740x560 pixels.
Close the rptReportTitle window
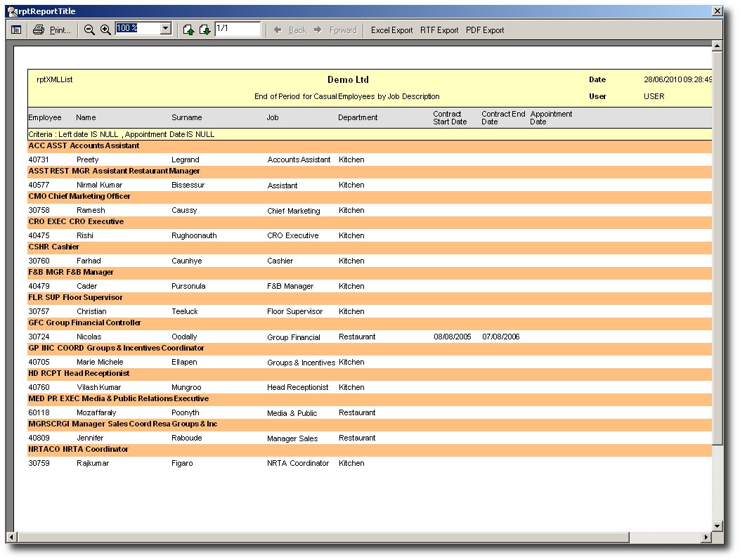tap(717, 11)
